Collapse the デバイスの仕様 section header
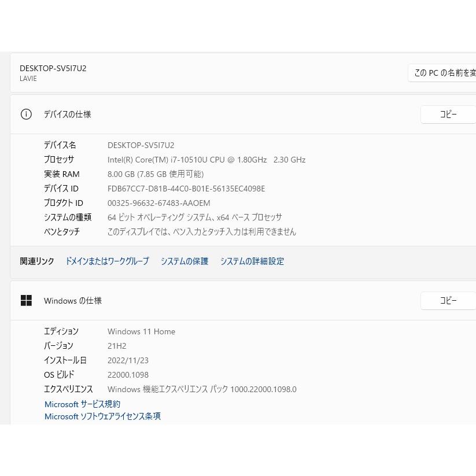 coord(231,115)
